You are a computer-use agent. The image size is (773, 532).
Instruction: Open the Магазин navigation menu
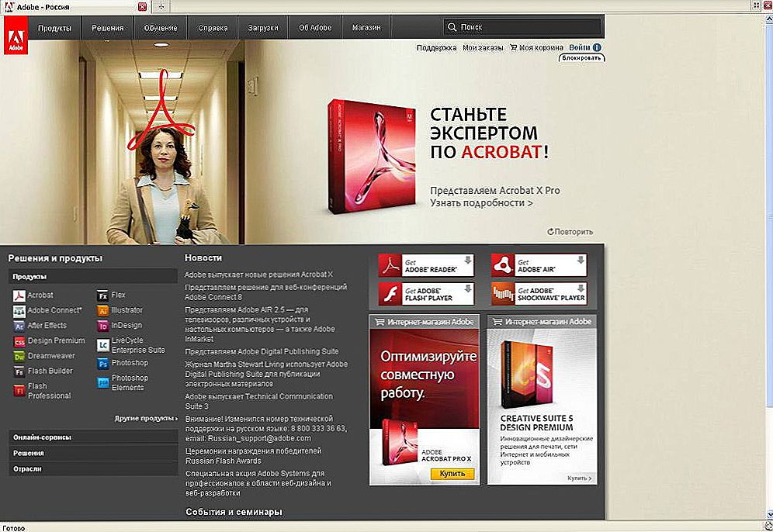pyautogui.click(x=366, y=28)
